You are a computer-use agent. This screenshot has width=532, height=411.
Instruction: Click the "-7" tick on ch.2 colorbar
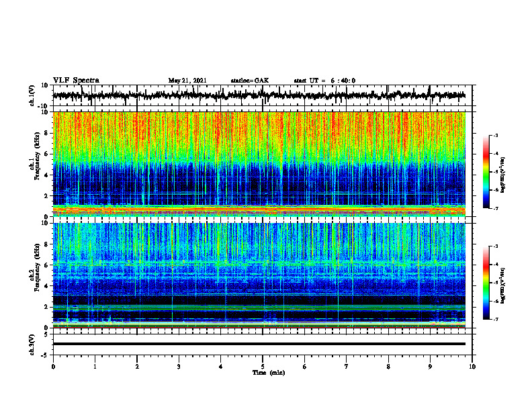point(495,319)
